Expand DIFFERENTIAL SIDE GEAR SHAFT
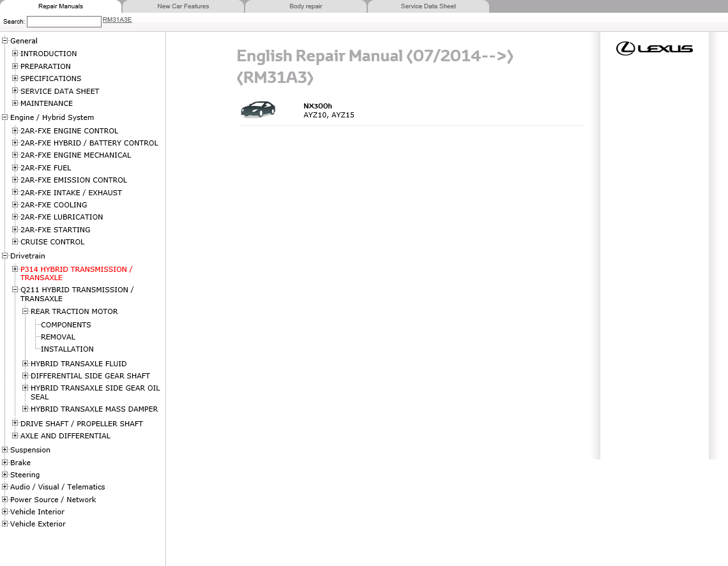The height and width of the screenshot is (566, 728). point(26,375)
